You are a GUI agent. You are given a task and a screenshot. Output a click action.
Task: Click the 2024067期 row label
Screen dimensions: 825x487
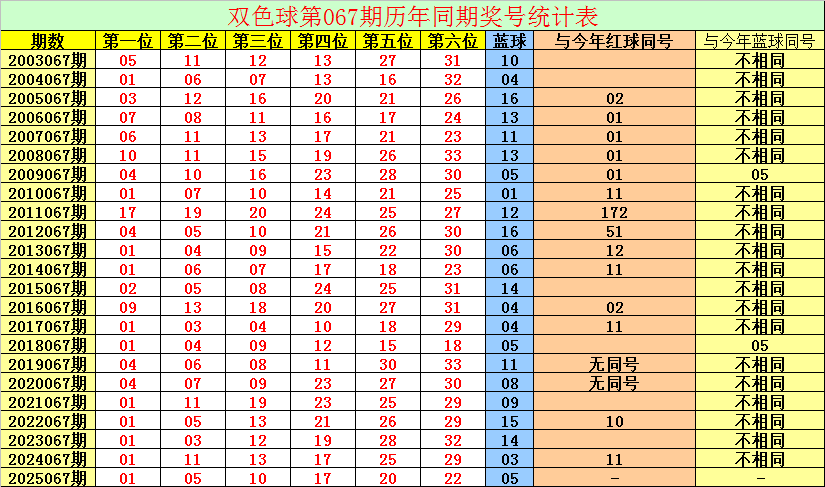point(47,459)
